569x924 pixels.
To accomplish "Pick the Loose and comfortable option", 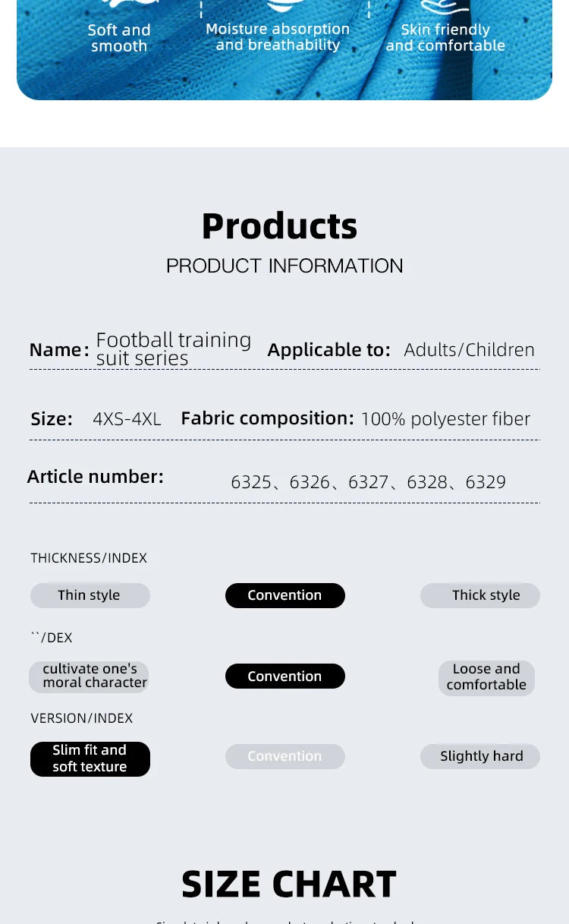I will [486, 676].
